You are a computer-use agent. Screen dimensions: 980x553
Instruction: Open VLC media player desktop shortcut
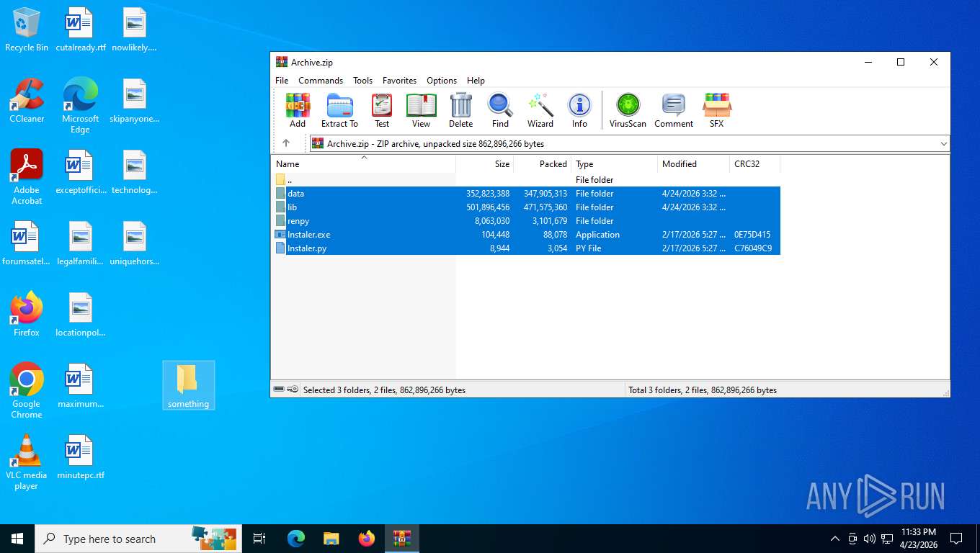(x=27, y=462)
